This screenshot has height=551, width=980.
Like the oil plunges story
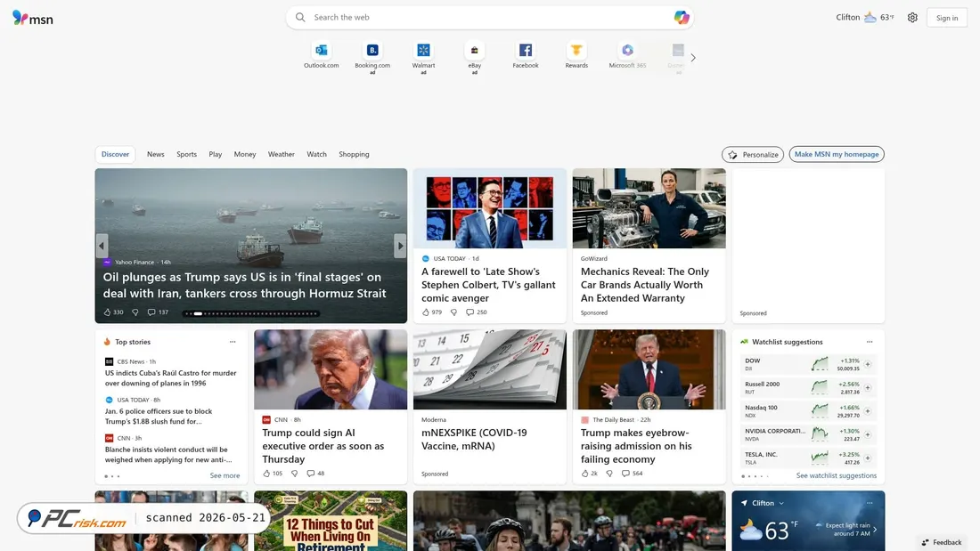click(x=113, y=312)
